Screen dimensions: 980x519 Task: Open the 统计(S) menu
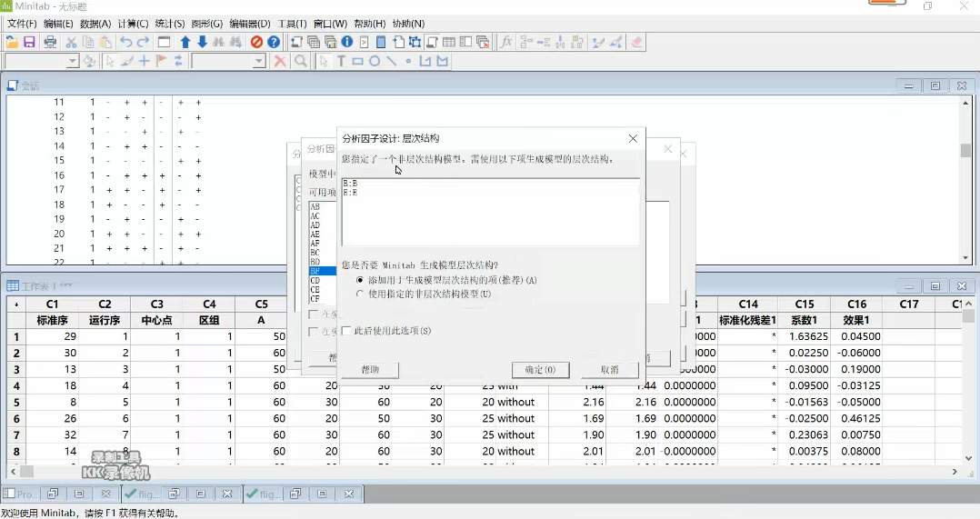tap(169, 24)
